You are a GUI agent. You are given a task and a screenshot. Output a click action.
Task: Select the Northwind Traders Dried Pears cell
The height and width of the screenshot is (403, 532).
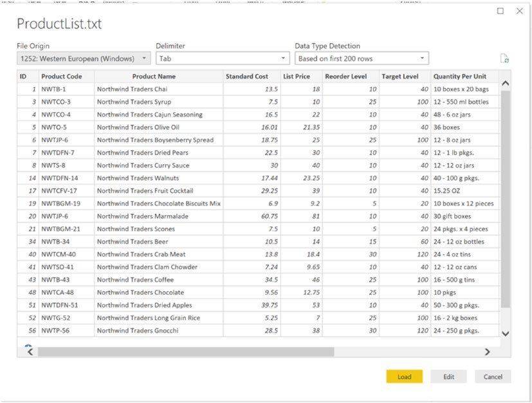pyautogui.click(x=159, y=153)
